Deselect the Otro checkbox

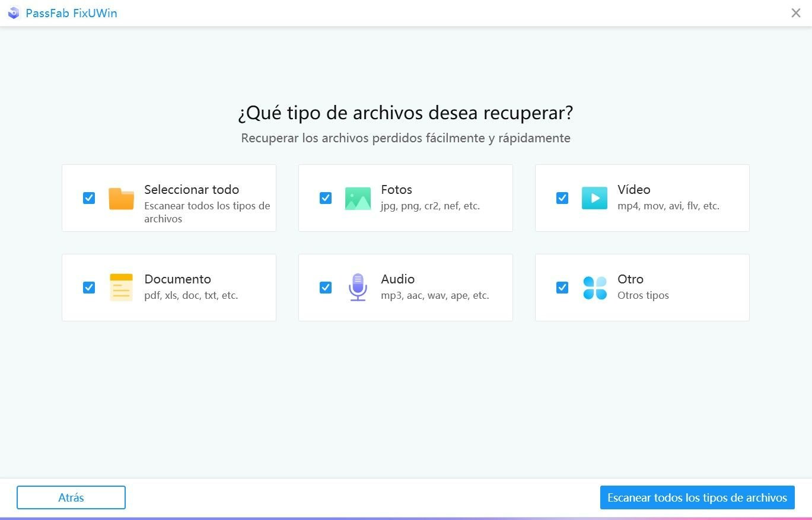(562, 288)
